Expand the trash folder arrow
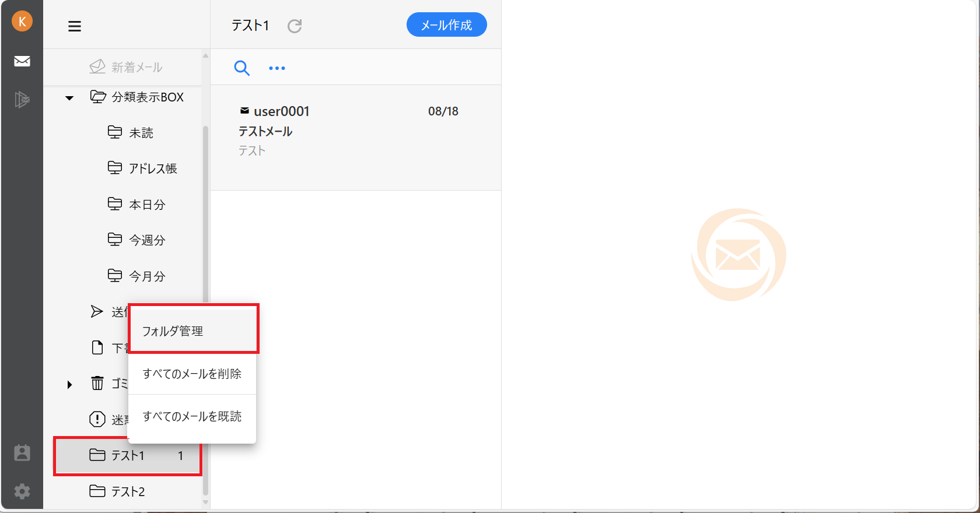The height and width of the screenshot is (513, 980). 69,384
